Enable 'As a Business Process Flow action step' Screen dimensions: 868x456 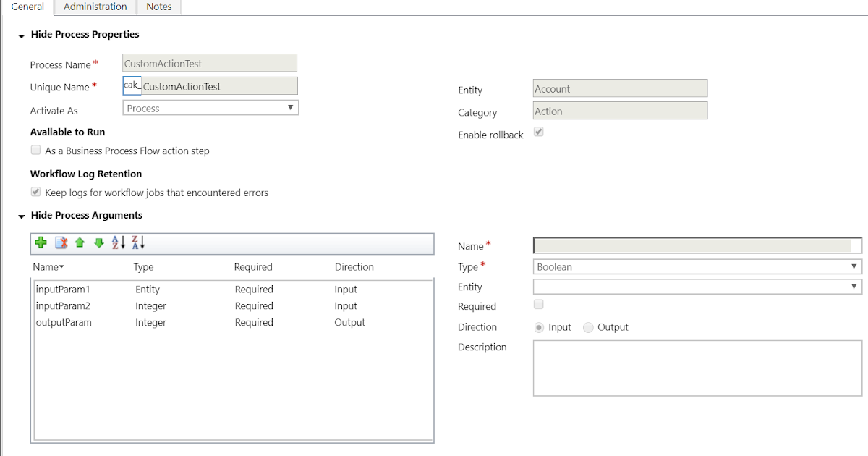click(x=35, y=150)
